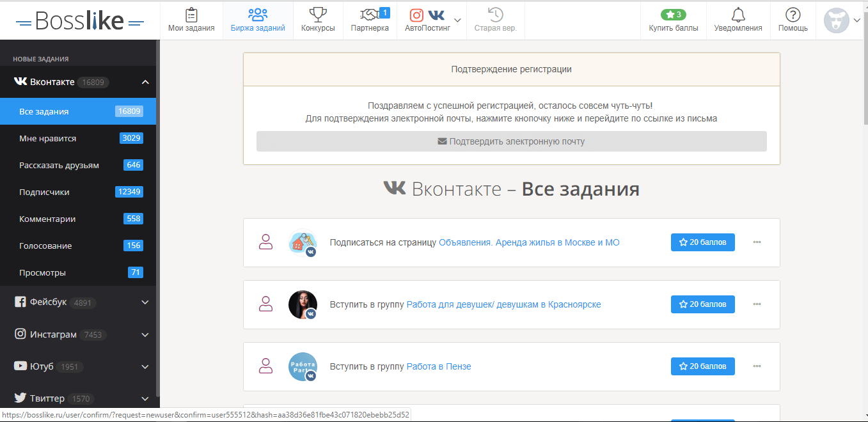Switch to Биржа заданий tab
The image size is (868, 422).
coord(258,20)
